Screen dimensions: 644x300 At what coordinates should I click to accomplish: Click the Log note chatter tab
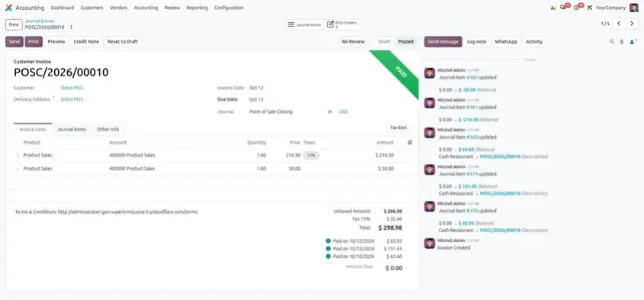click(476, 41)
